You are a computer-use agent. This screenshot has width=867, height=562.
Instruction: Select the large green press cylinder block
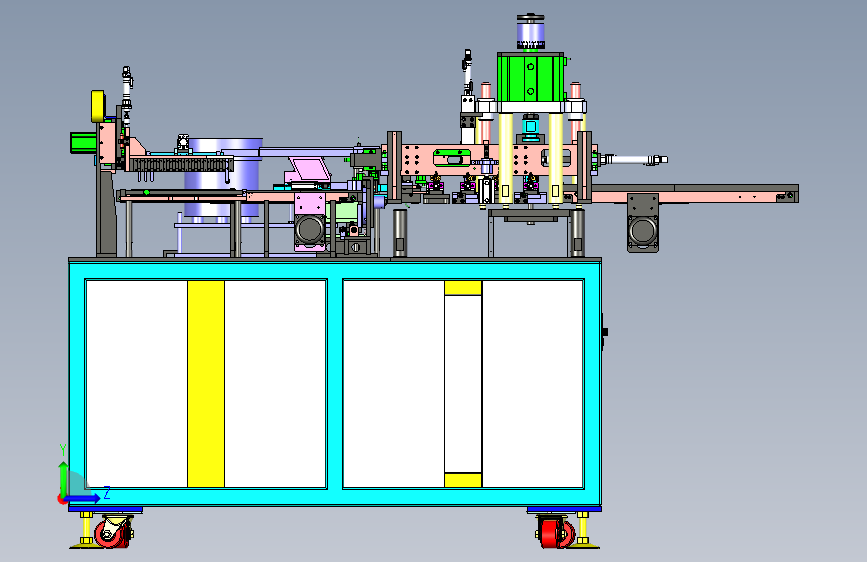coord(530,77)
